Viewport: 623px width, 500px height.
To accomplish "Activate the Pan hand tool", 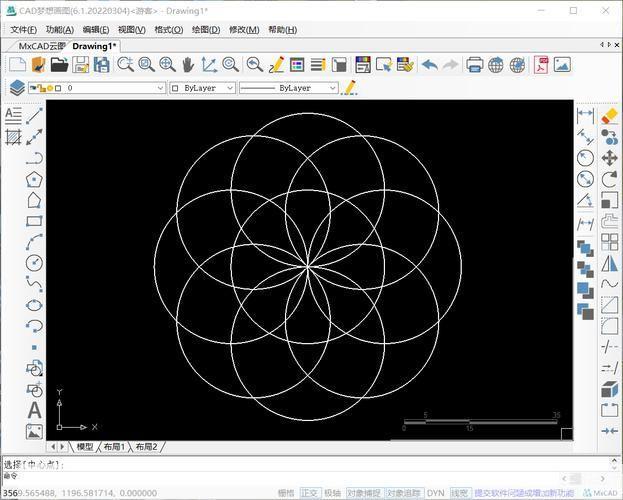I will (x=188, y=65).
